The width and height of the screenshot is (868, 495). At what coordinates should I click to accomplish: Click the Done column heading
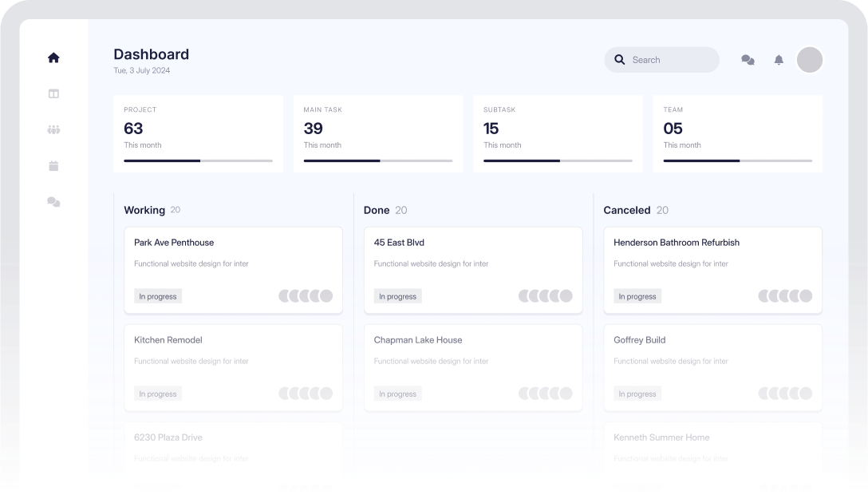(377, 211)
